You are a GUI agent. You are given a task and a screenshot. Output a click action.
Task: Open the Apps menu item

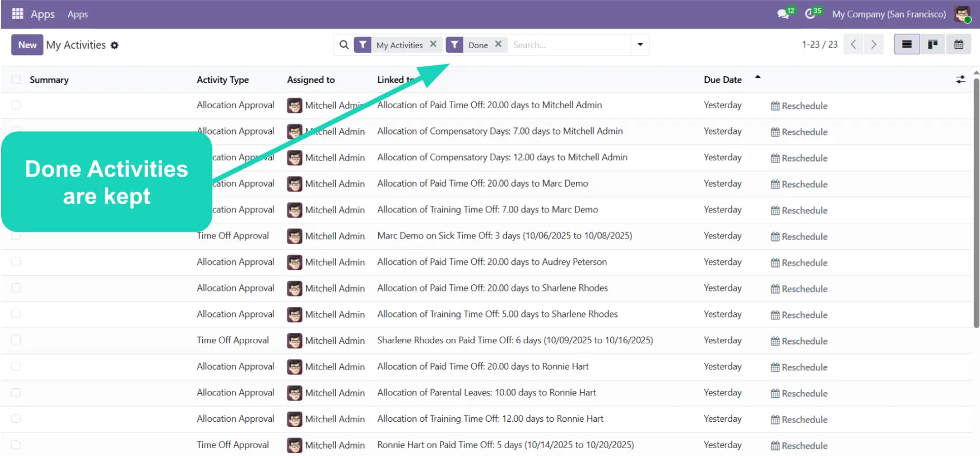pyautogui.click(x=77, y=14)
